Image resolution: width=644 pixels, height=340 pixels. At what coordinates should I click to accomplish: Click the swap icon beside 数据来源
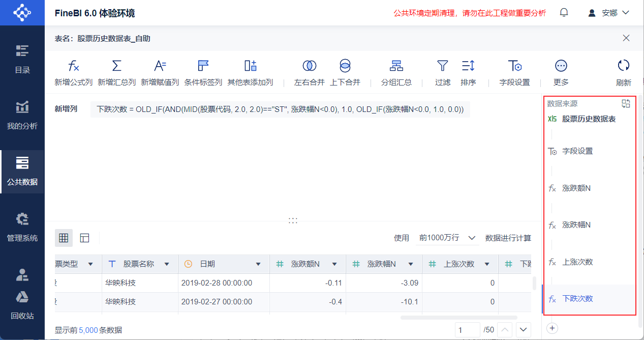click(x=626, y=103)
